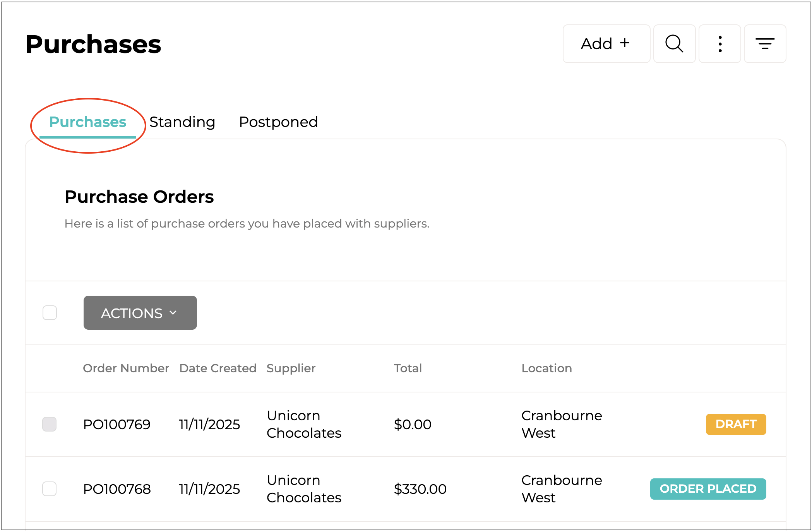
Task: Click the Location column header
Action: point(546,368)
